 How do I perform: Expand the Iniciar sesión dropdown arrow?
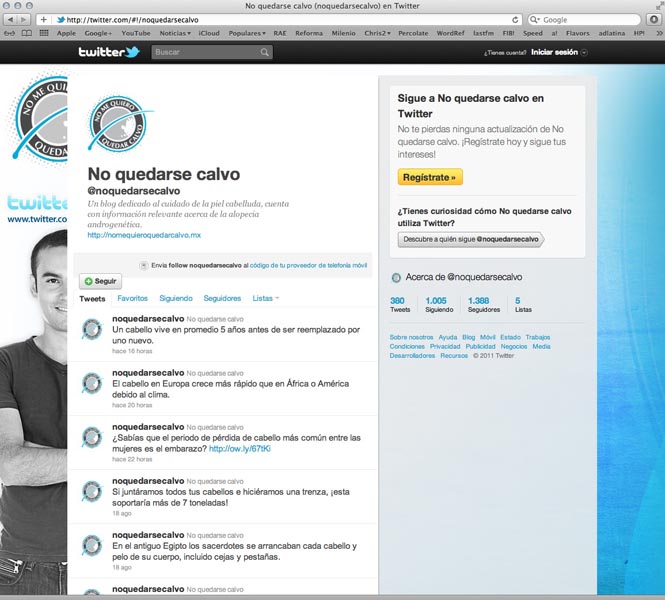tap(584, 53)
